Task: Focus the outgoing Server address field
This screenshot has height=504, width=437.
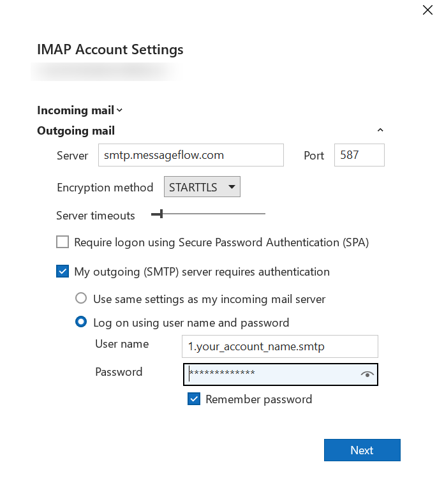Action: 190,155
